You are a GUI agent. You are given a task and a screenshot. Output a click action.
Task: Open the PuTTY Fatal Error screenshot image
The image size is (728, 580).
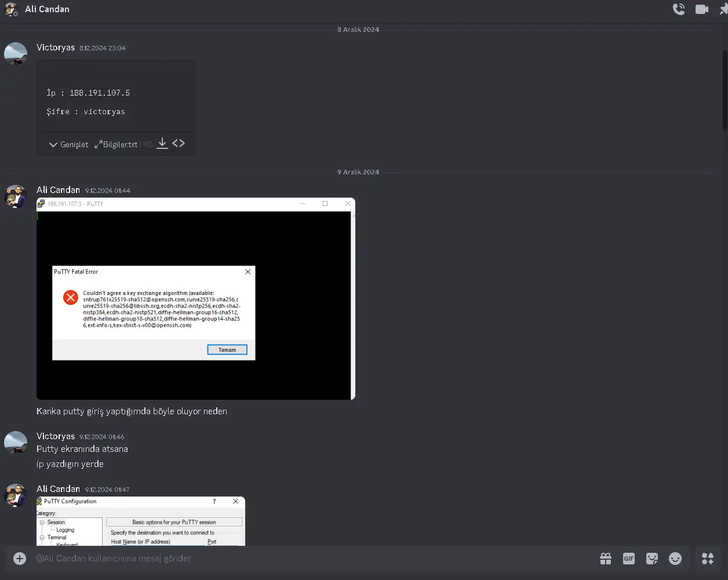[195, 298]
